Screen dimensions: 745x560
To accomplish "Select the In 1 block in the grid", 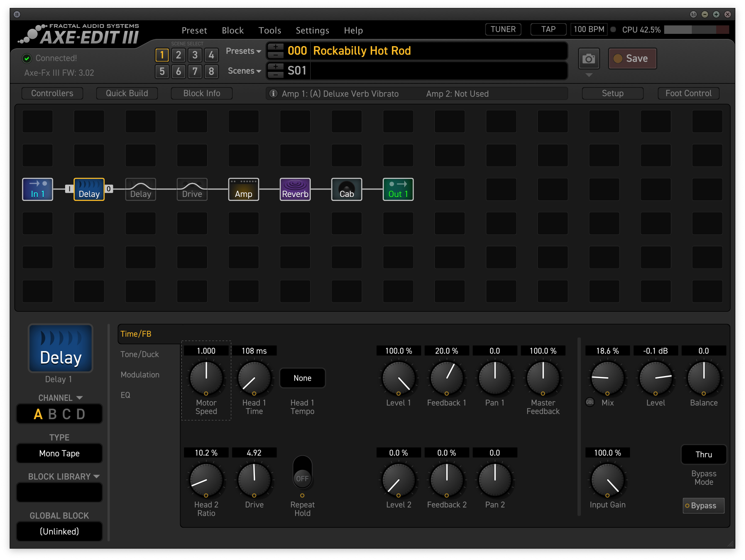I will 38,189.
